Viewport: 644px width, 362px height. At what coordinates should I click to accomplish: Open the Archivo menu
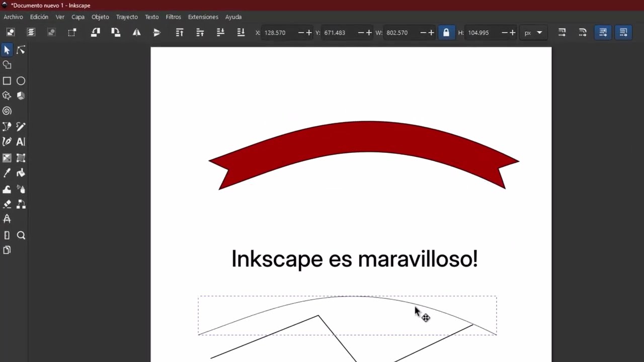14,17
